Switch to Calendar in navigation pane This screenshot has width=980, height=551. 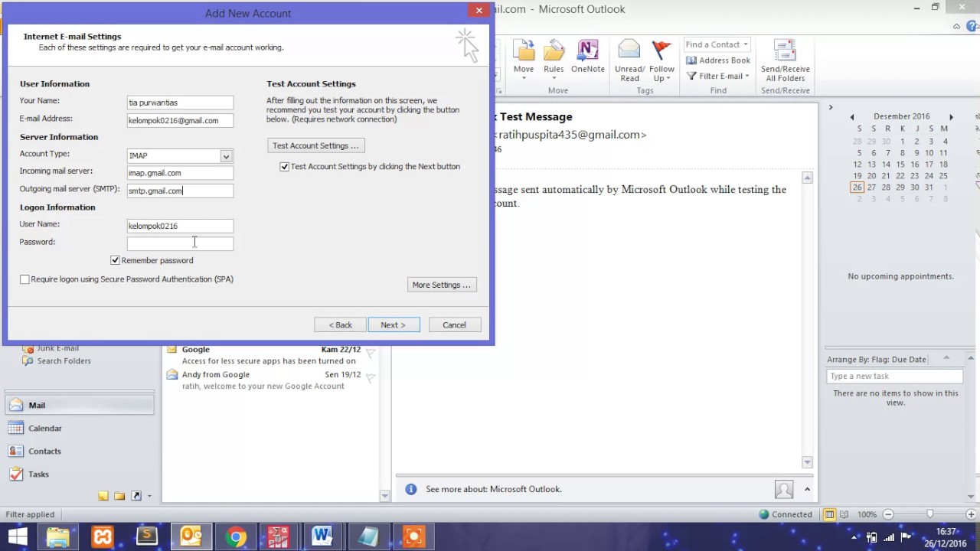(x=80, y=429)
